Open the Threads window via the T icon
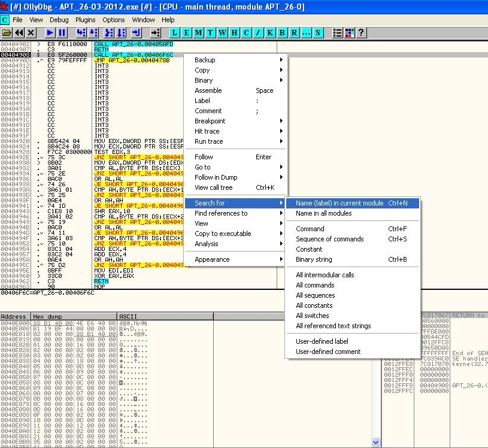 pyautogui.click(x=210, y=32)
